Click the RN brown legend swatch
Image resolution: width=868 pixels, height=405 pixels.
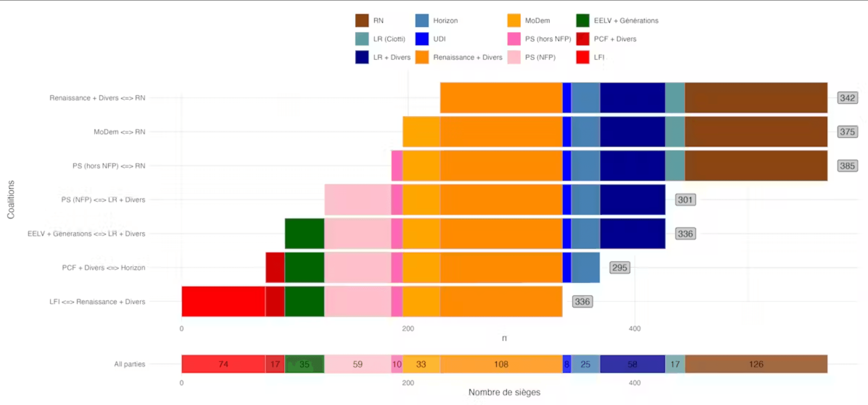pyautogui.click(x=362, y=21)
